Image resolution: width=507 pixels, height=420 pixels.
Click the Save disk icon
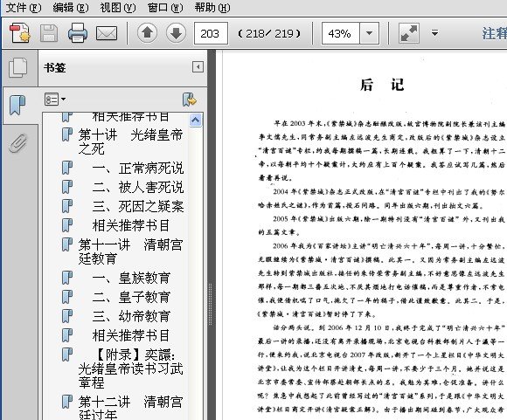pos(49,33)
